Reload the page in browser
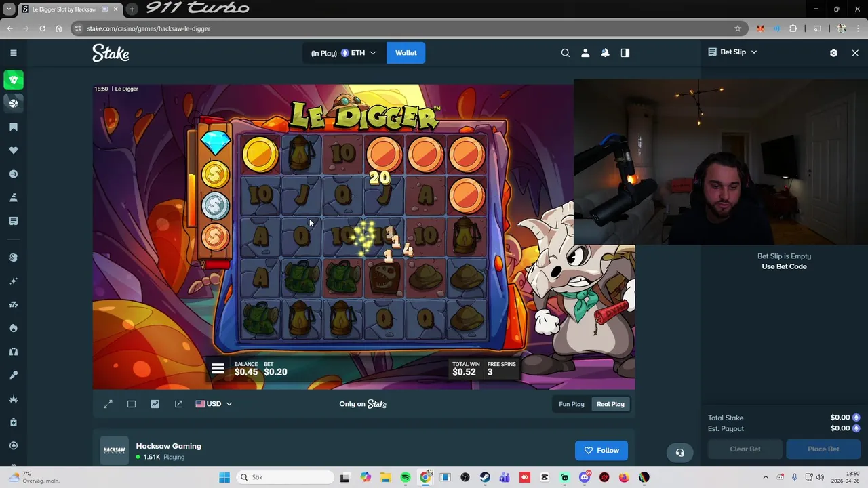The height and width of the screenshot is (488, 868). point(42,28)
